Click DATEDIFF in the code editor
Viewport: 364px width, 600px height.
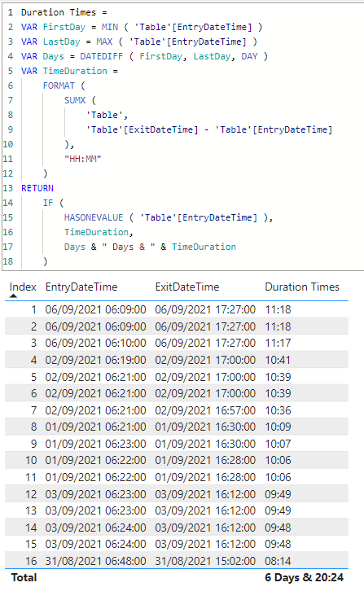coord(102,56)
